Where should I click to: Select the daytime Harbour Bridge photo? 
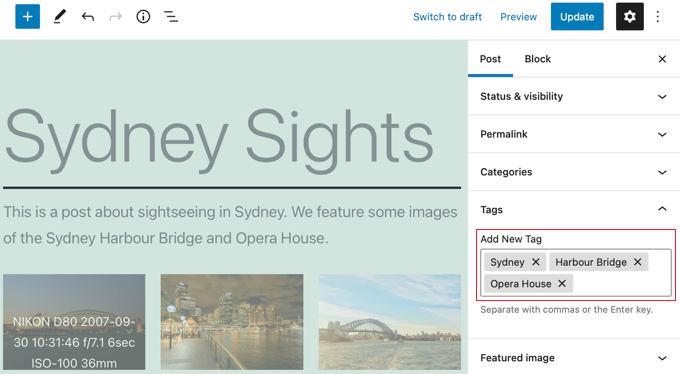point(390,322)
